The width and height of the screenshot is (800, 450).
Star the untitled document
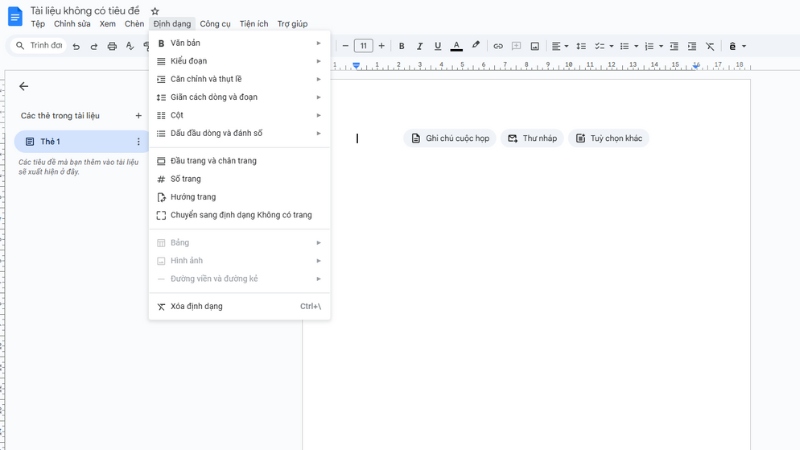[x=155, y=11]
